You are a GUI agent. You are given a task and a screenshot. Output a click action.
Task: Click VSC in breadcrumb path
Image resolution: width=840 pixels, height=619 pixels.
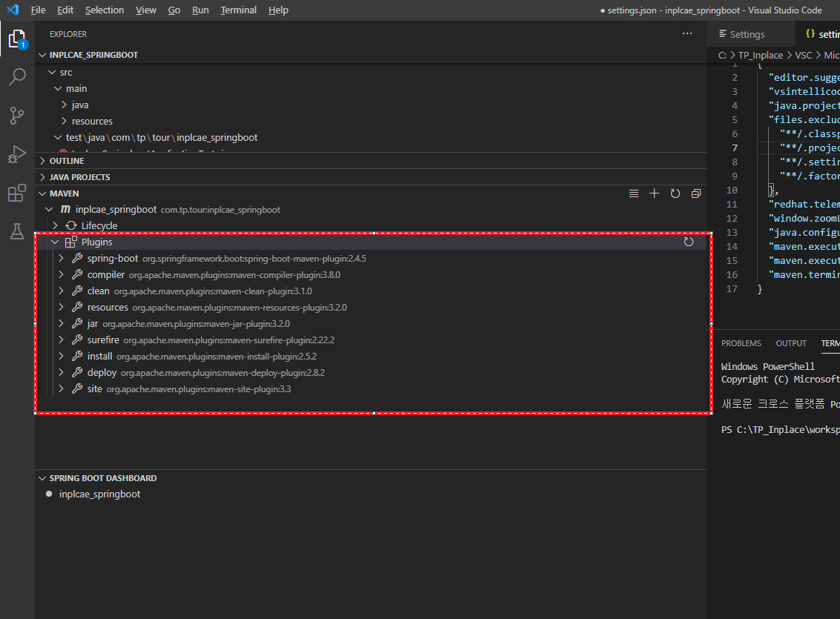pos(803,55)
